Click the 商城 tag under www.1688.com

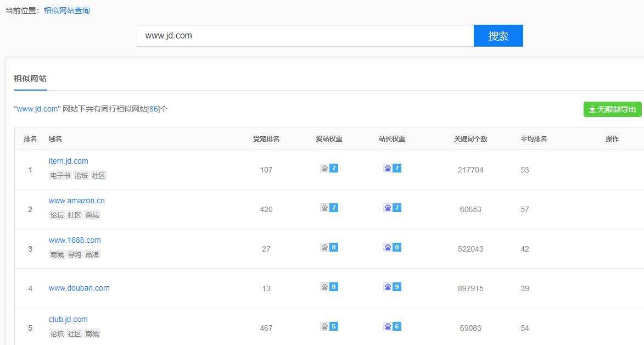coord(57,254)
